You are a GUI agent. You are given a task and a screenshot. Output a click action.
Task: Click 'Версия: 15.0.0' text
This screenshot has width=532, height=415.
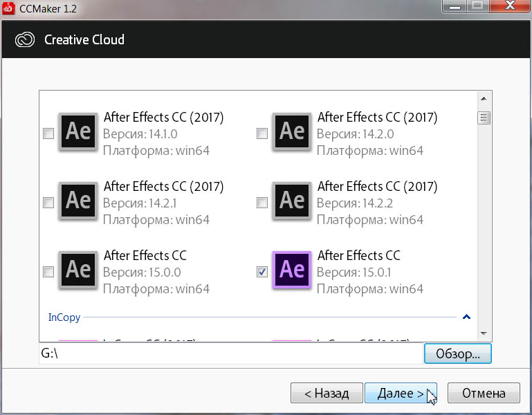point(142,272)
